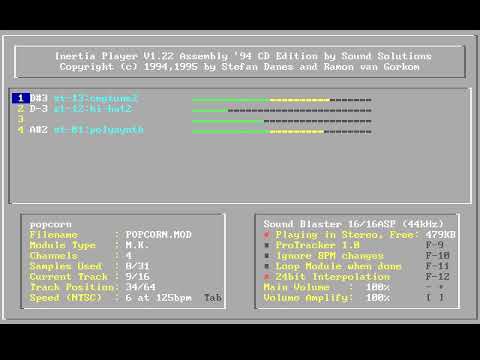Click the Track Position label
Image resolution: width=480 pixels, height=360 pixels.
pos(72,287)
